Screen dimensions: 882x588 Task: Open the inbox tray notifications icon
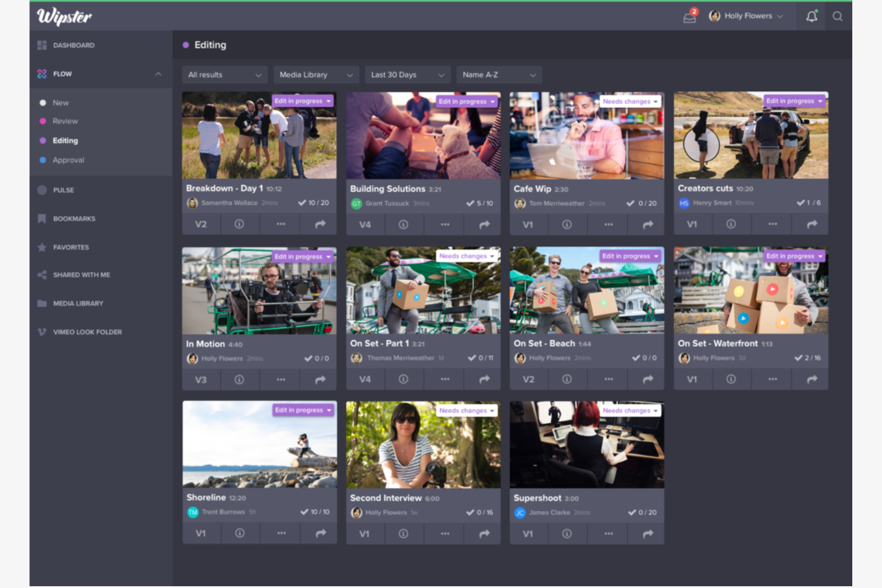pyautogui.click(x=690, y=17)
